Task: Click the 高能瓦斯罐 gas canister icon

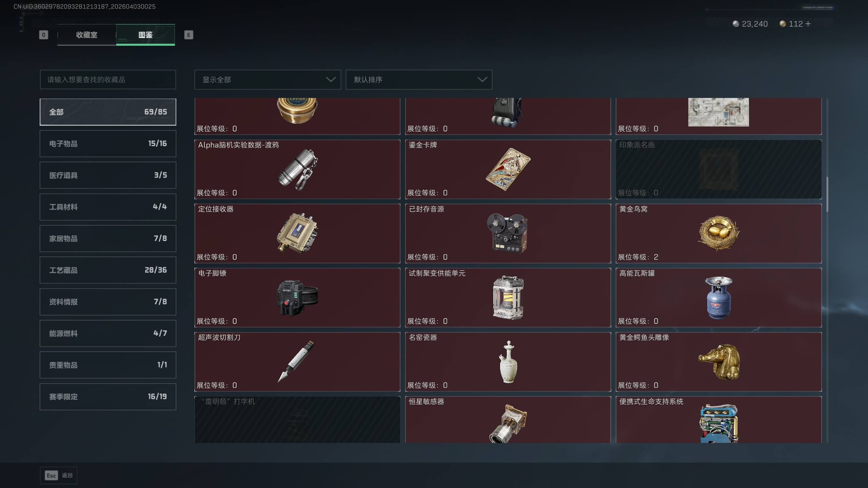Action: (718, 298)
